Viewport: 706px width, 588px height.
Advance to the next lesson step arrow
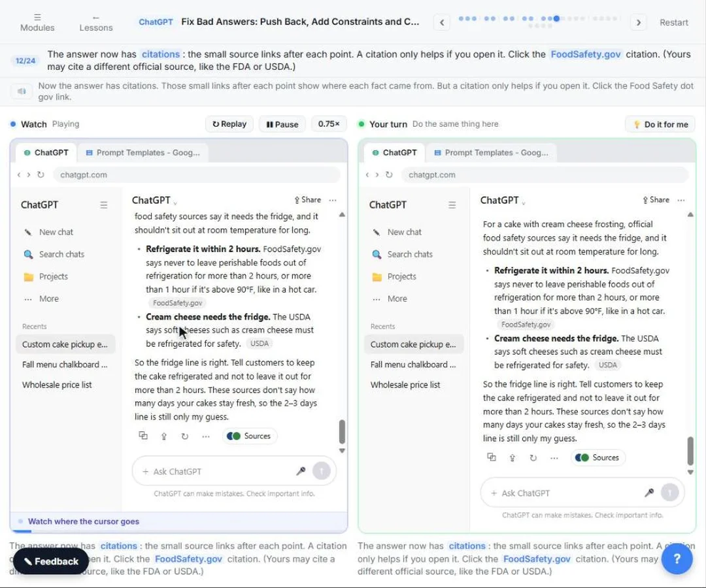click(x=638, y=22)
